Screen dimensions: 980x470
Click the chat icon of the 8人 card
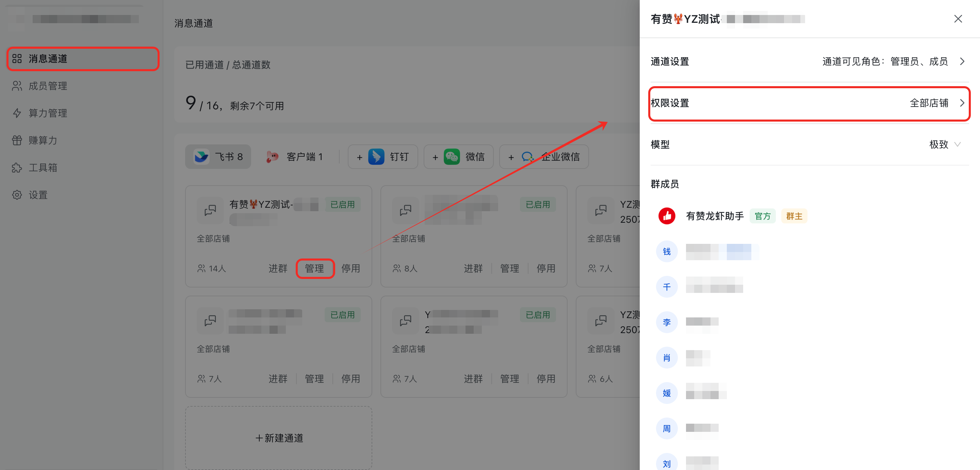point(406,210)
